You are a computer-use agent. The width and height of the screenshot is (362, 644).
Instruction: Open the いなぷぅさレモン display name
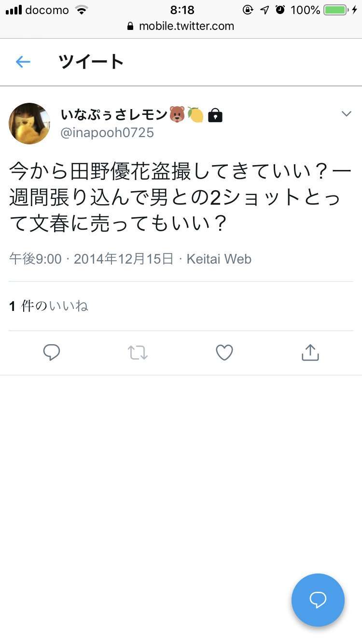click(114, 115)
